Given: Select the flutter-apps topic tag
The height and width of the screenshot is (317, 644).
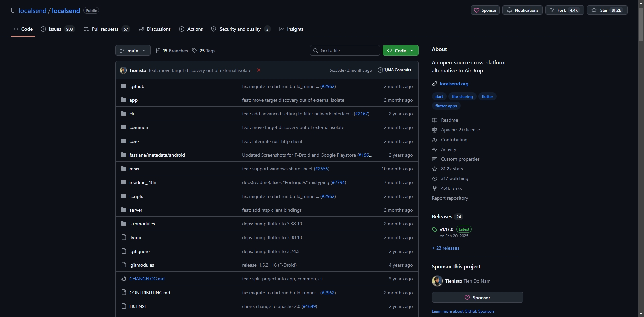Looking at the screenshot, I should coord(446,106).
